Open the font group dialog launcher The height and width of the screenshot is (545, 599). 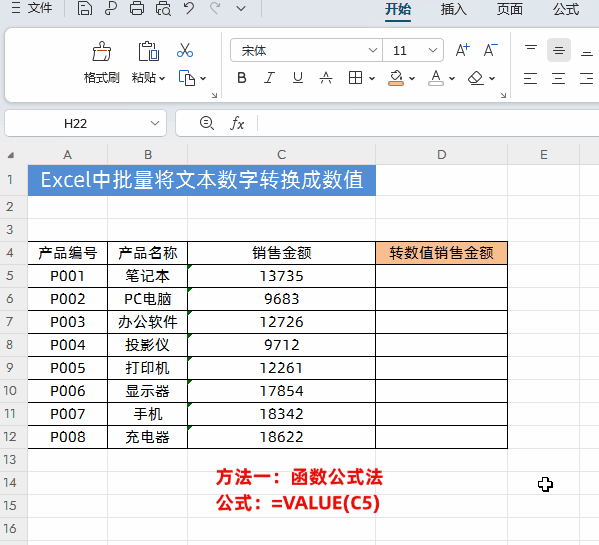click(503, 95)
